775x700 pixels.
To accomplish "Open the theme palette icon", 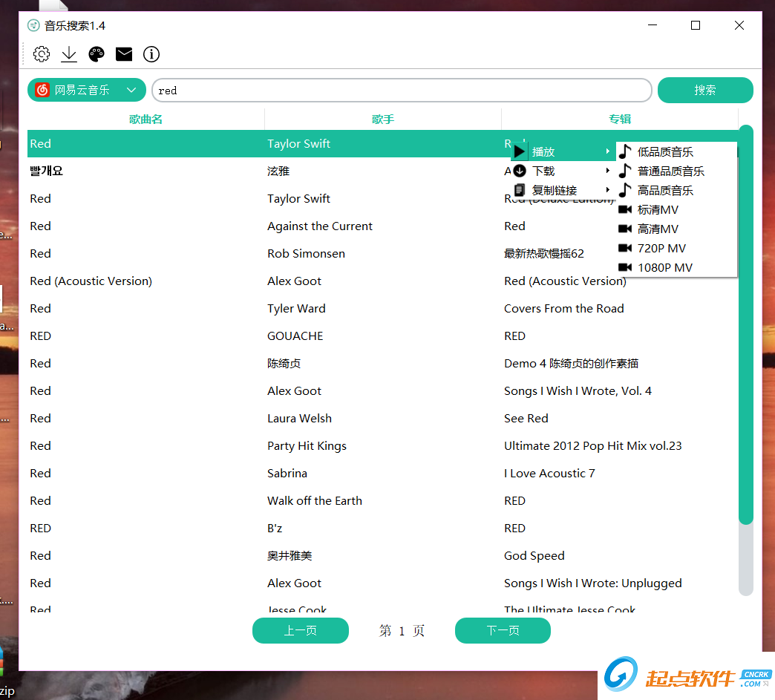I will pos(97,54).
